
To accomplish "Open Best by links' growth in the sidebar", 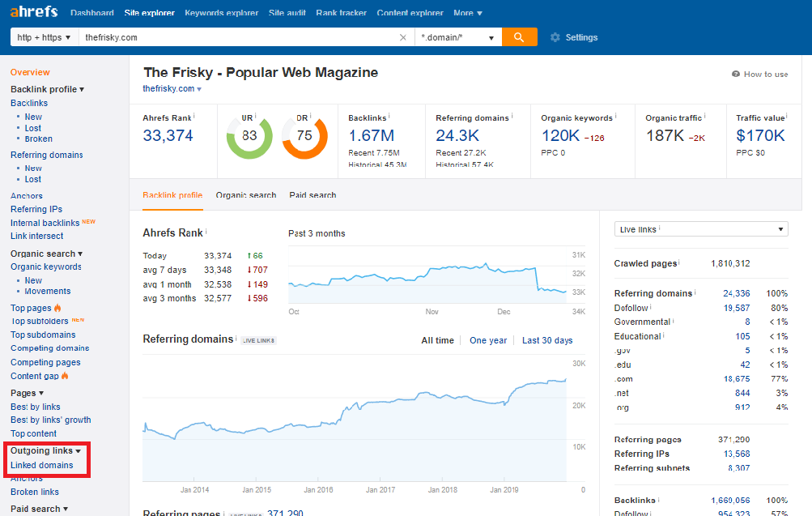I will click(51, 420).
